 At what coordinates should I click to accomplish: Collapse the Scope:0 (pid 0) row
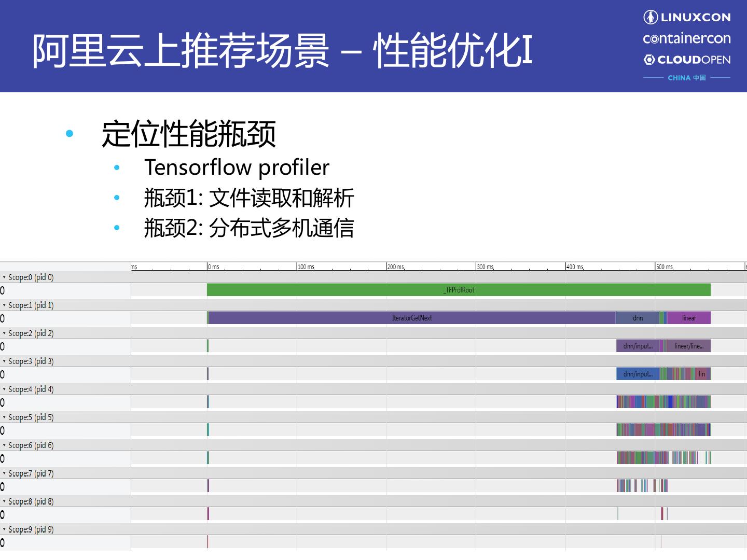click(x=4, y=277)
